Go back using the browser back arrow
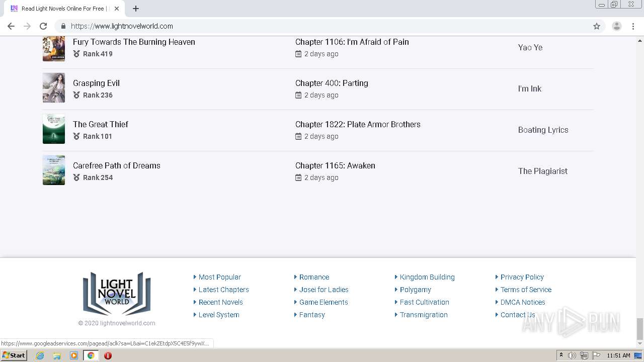This screenshot has width=644, height=362. (x=11, y=26)
